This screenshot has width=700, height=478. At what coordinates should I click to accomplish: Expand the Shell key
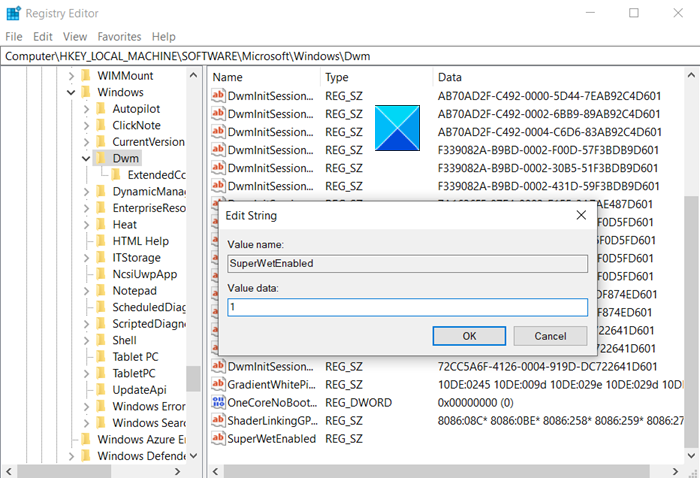point(86,340)
